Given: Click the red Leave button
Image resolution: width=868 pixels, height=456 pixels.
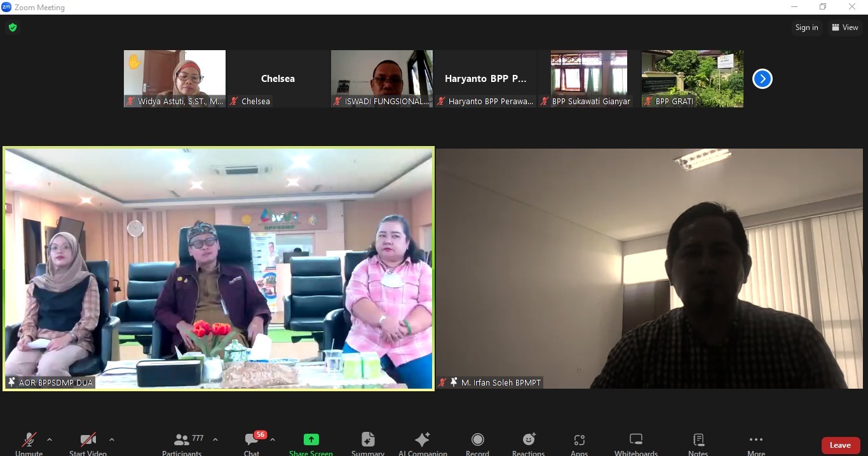Looking at the screenshot, I should [x=840, y=445].
